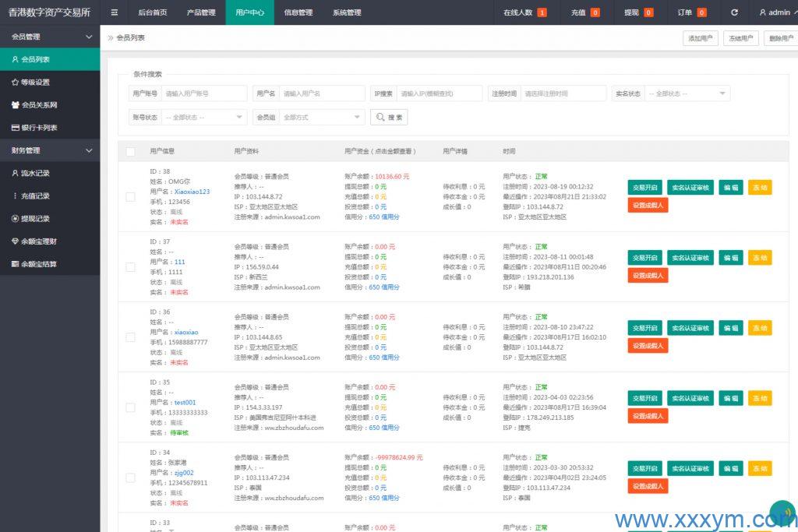
Task: Switch to the 信息管理 tab
Action: 298,12
